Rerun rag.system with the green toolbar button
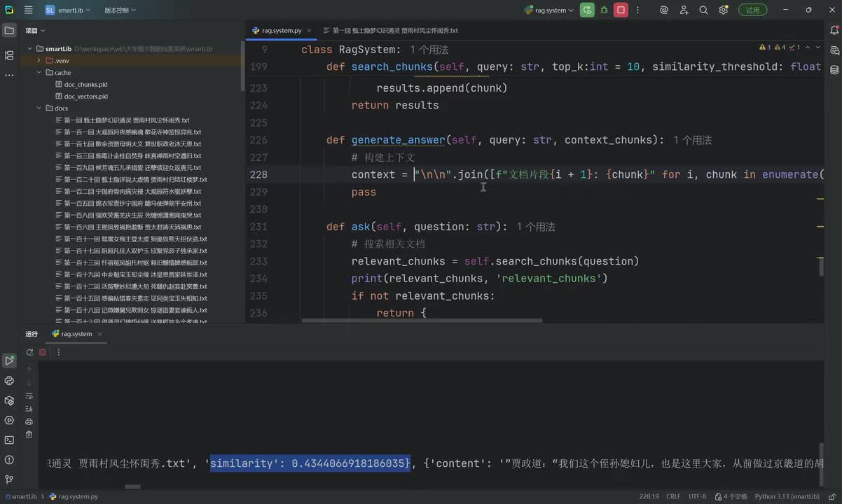 coord(587,10)
